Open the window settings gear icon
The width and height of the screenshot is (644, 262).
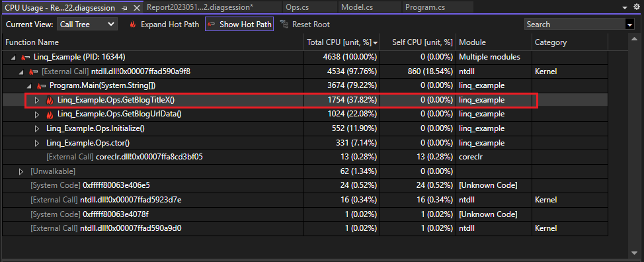pyautogui.click(x=637, y=7)
